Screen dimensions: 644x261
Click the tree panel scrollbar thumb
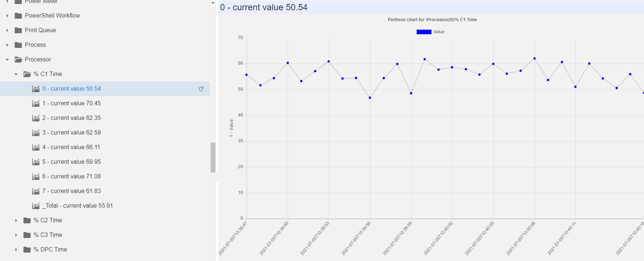(213, 157)
